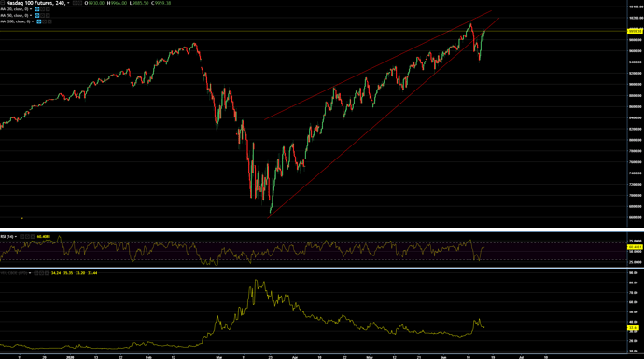Remove the VIX CBOE comparison pane

tap(47, 273)
